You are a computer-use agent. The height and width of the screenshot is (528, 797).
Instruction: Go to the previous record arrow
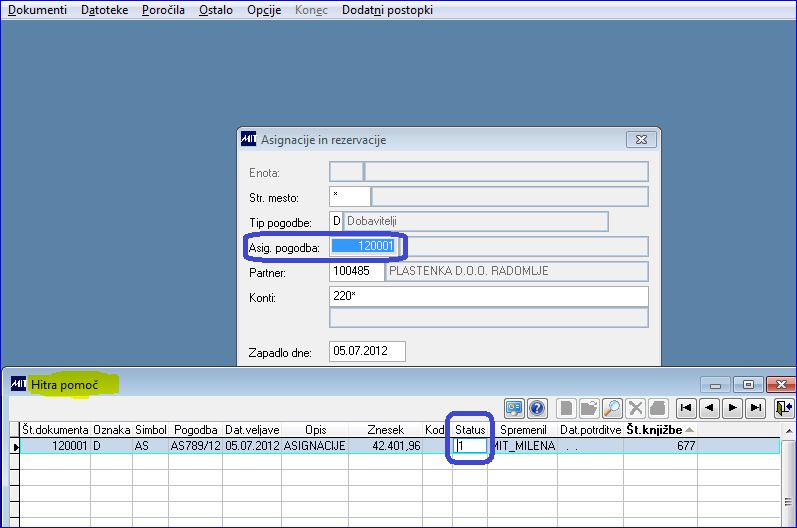click(x=709, y=408)
